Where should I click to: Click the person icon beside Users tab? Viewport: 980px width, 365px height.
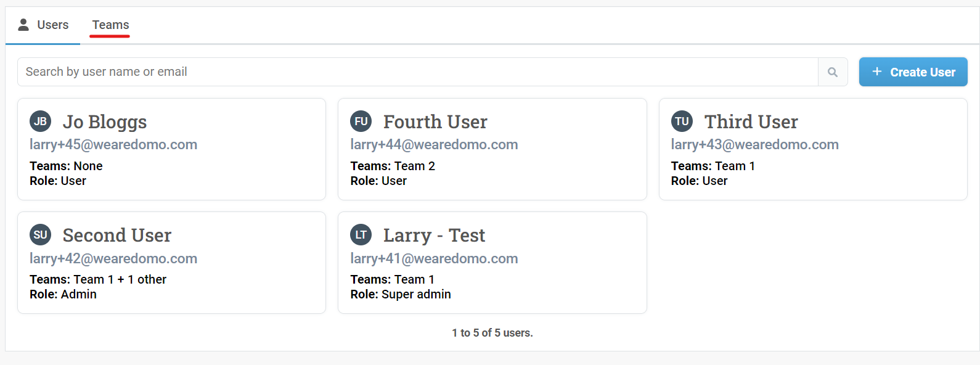pos(23,25)
